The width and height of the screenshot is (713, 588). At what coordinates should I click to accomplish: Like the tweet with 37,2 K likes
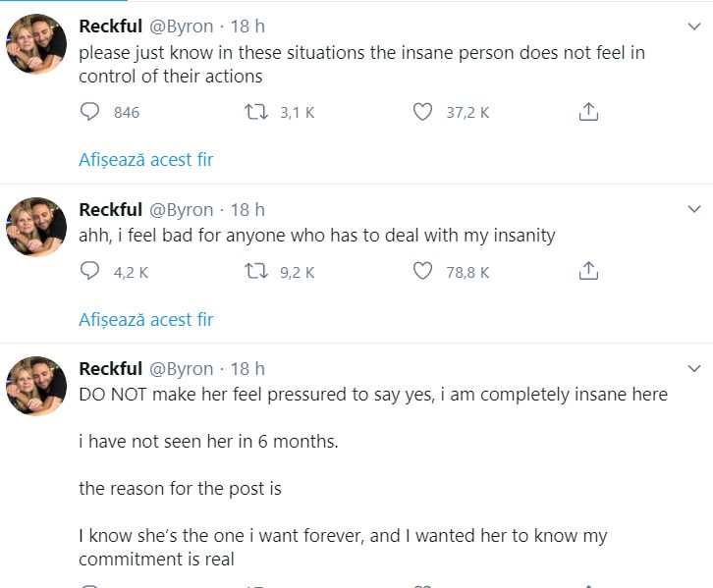tap(422, 112)
